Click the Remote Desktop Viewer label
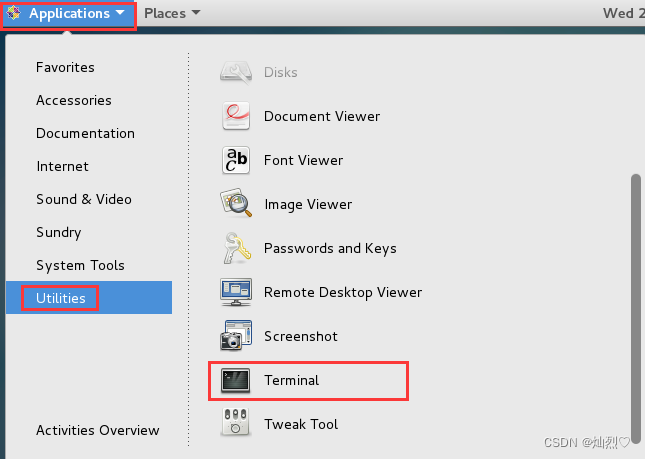This screenshot has width=645, height=459. 343,292
